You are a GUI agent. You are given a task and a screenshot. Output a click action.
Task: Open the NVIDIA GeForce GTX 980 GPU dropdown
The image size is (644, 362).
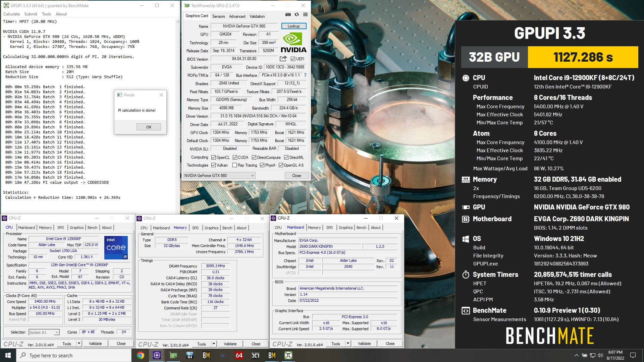219,176
